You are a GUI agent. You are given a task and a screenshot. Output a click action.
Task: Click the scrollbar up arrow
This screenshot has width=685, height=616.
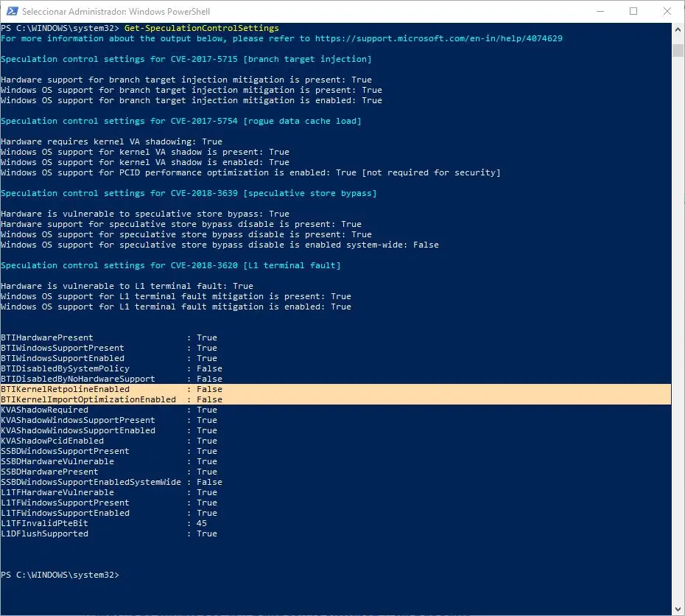(678, 29)
